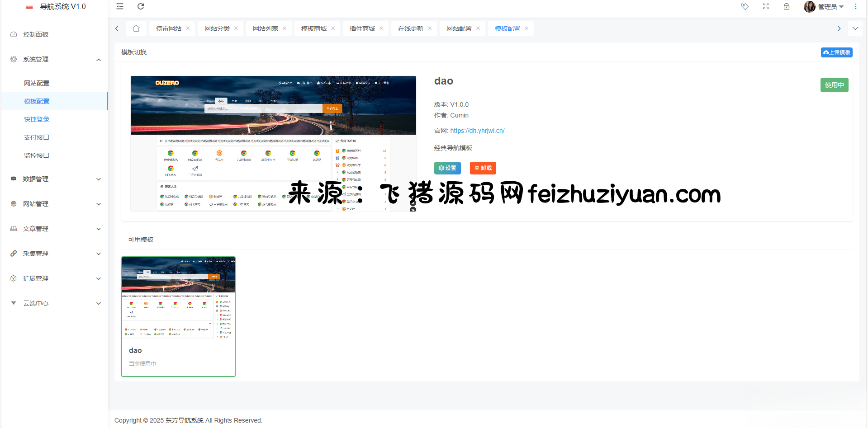Select the dao template thumbnail under 可用模板

[x=178, y=298]
